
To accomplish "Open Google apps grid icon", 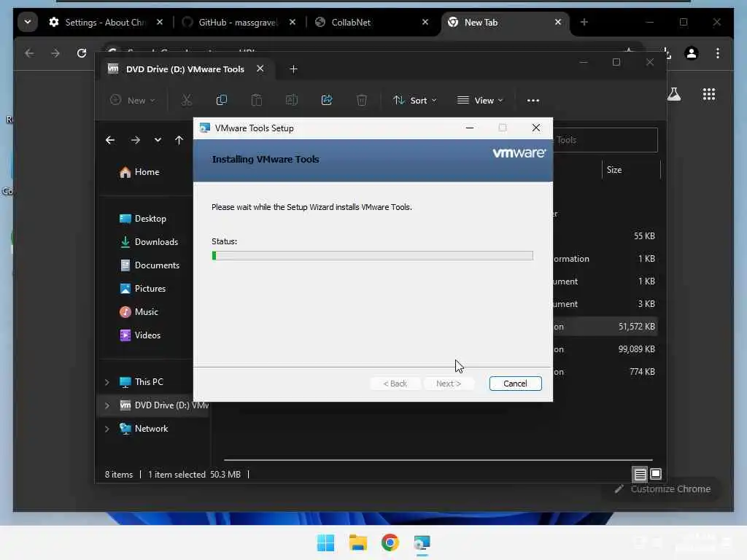I will coord(709,94).
